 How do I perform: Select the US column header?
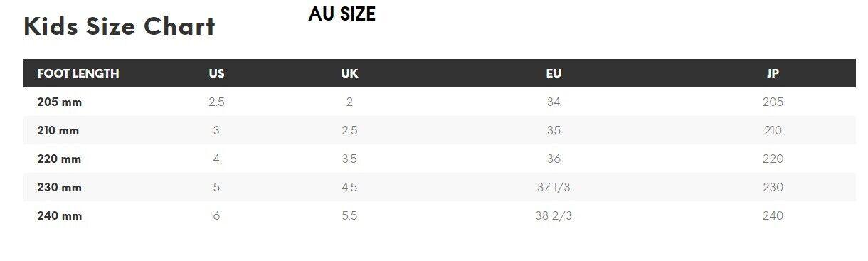(x=216, y=73)
